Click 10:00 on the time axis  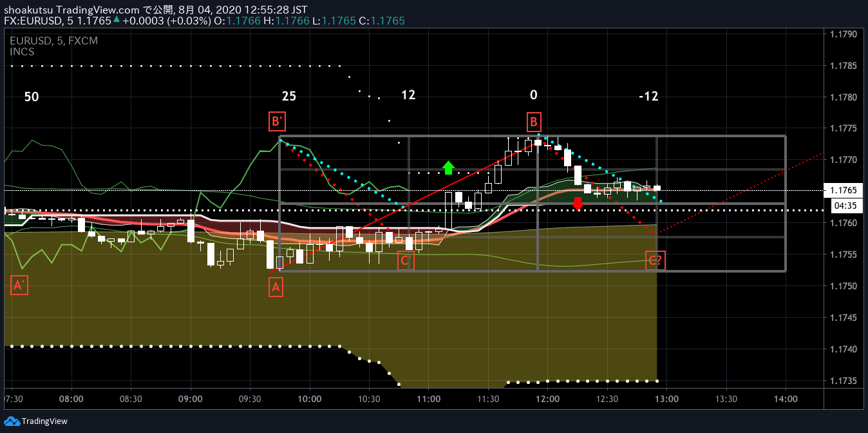tap(310, 399)
